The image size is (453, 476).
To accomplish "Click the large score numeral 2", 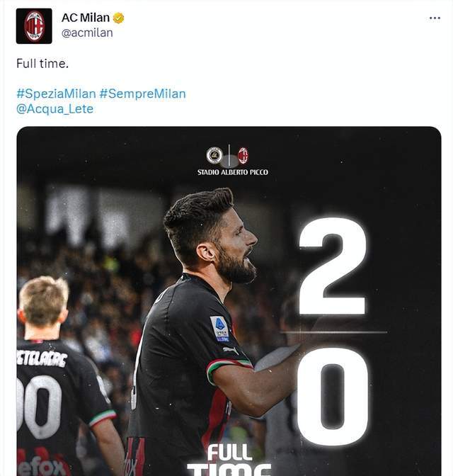I will coord(333,266).
